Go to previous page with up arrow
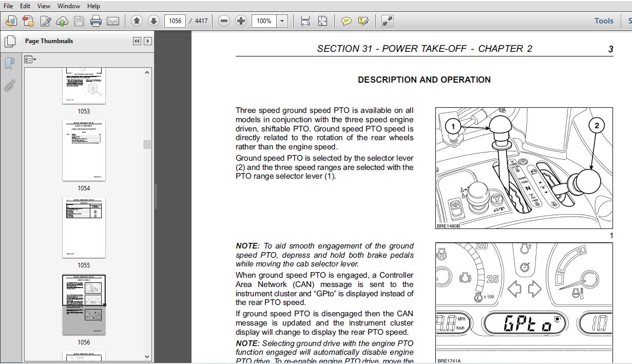The width and height of the screenshot is (632, 364). (137, 21)
